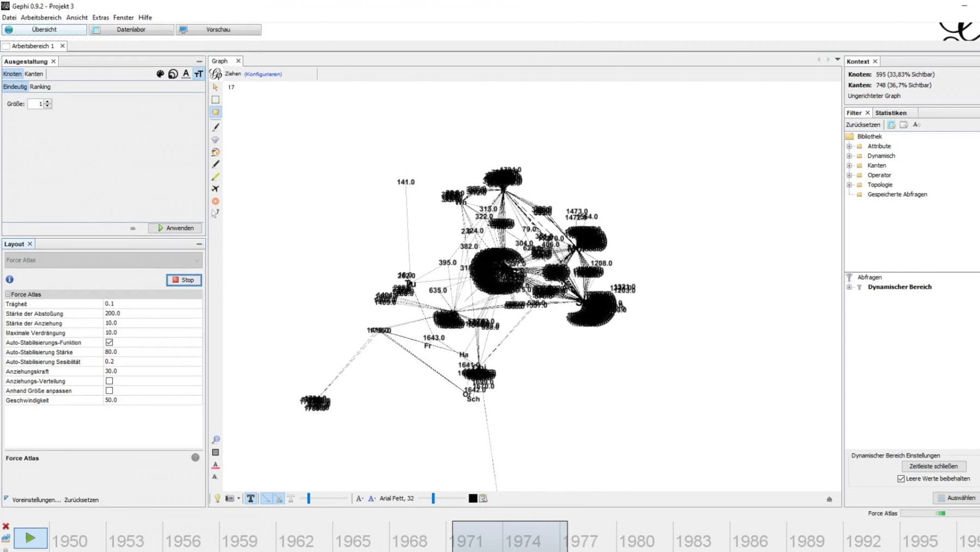Click the Zeitleiste schließen button
The image size is (980, 552).
[933, 466]
